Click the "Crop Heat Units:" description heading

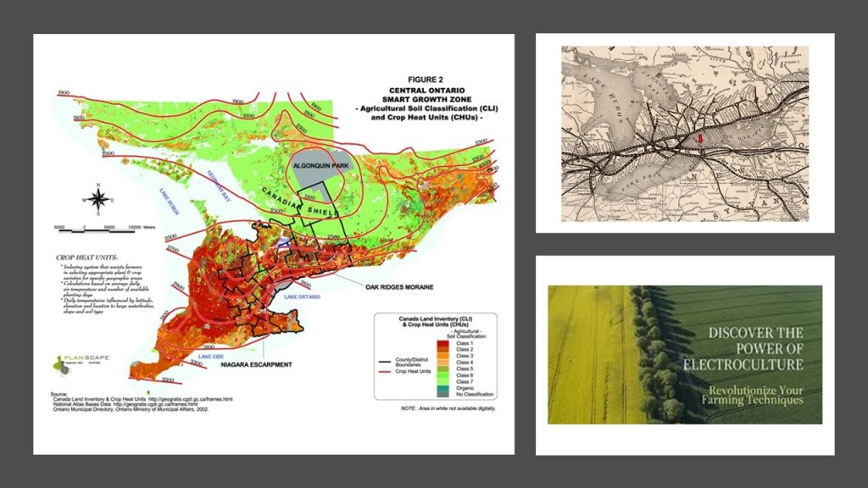[x=88, y=257]
